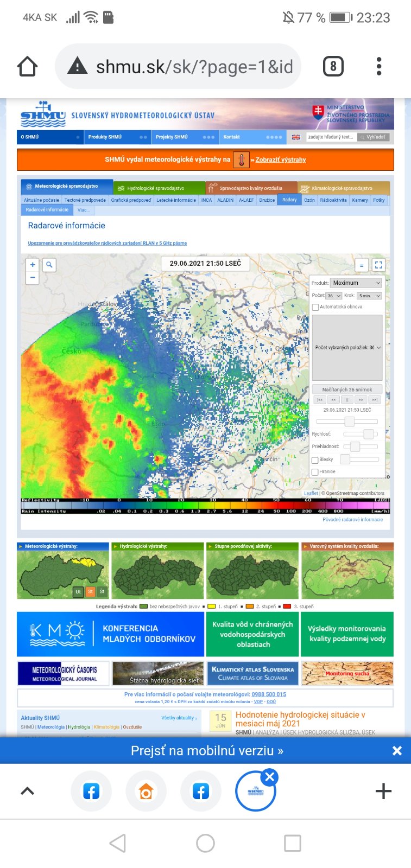Jump to the first radar frame
This screenshot has height=868, width=411.
click(320, 400)
